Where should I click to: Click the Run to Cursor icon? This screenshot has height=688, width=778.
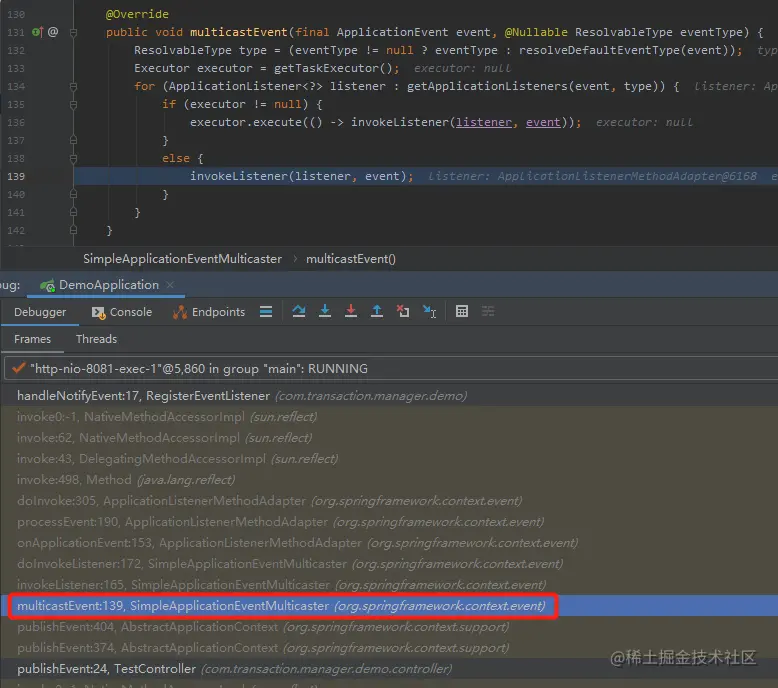pos(429,312)
